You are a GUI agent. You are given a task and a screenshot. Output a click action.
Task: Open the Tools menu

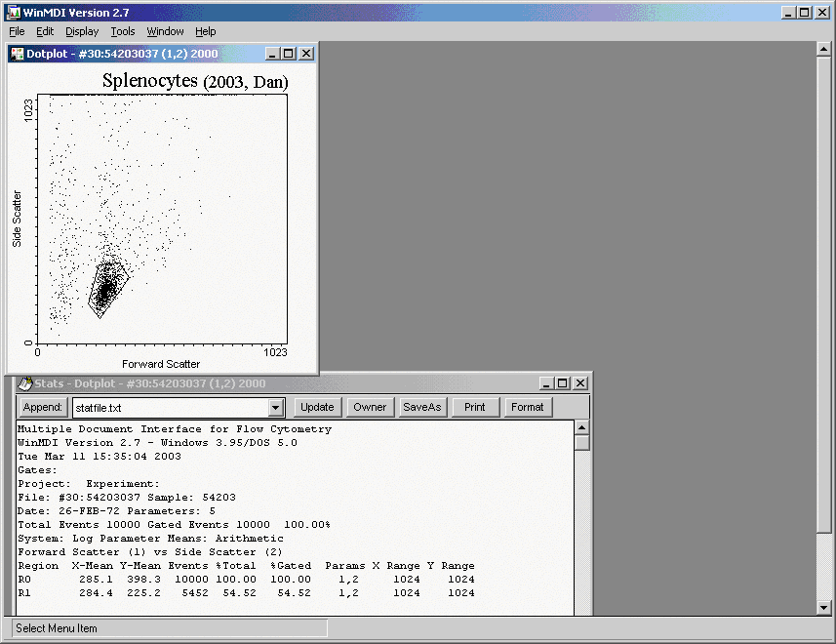point(123,31)
